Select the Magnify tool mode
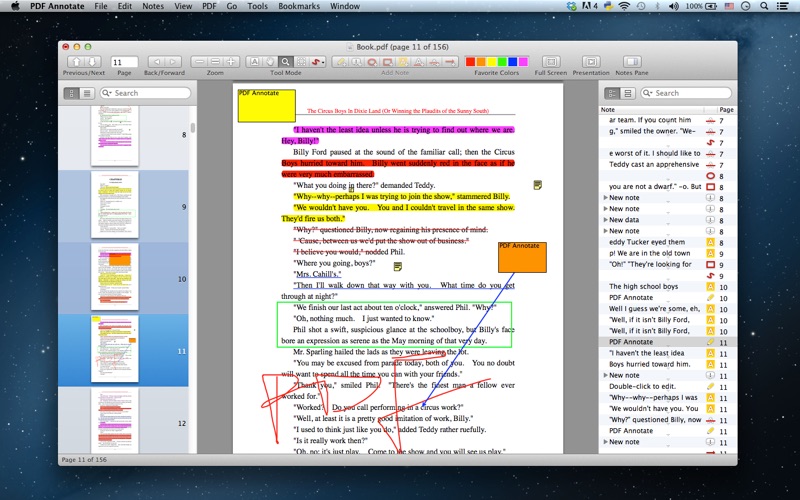This screenshot has width=800, height=500. tap(286, 62)
